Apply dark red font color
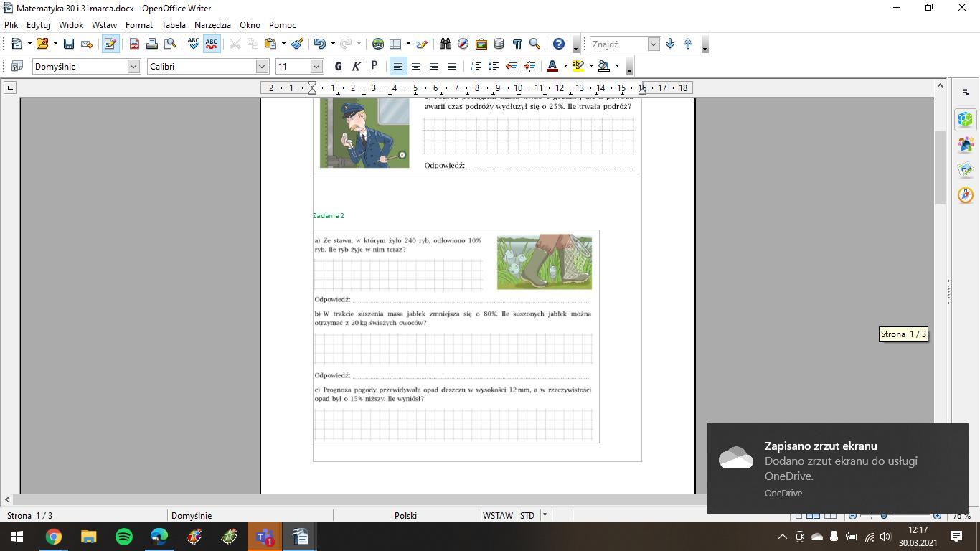The height and width of the screenshot is (551, 980). point(552,66)
